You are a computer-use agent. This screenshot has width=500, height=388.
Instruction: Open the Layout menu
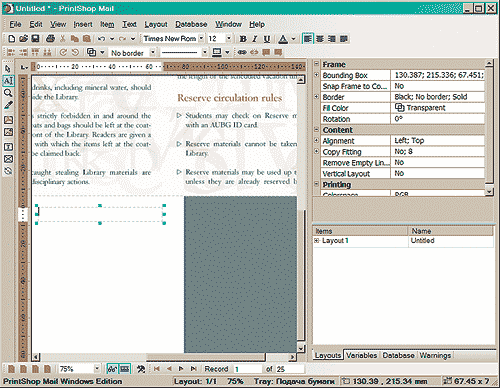(156, 24)
